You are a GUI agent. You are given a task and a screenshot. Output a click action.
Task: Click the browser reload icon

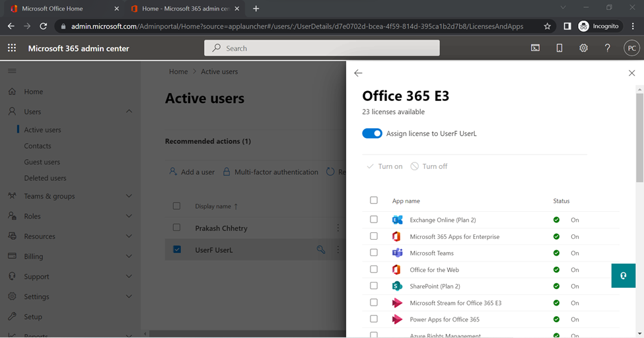[x=43, y=26]
